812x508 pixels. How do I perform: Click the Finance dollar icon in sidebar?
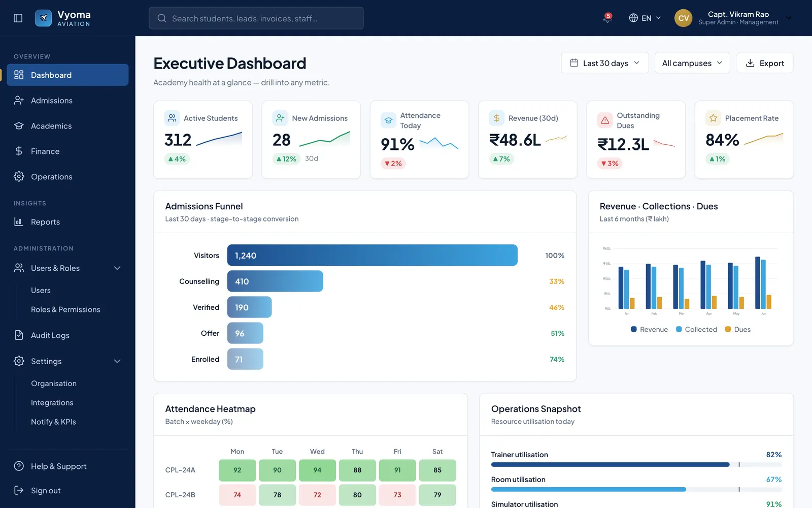tap(19, 151)
